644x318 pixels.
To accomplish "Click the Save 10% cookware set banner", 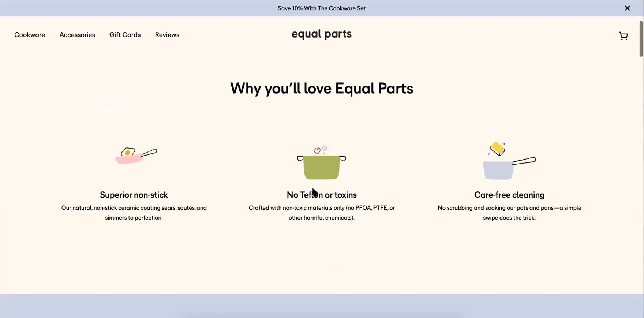I will [321, 8].
